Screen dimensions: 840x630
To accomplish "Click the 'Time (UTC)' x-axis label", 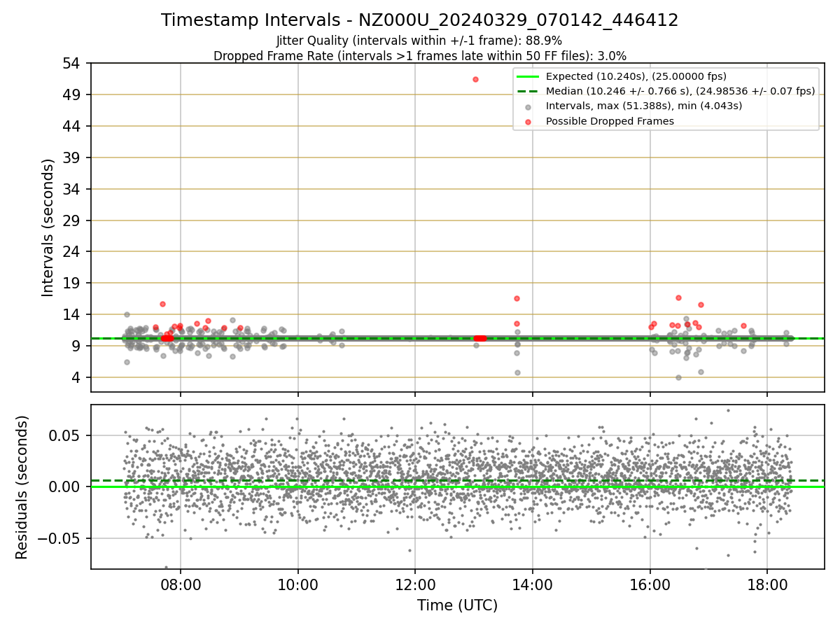I will [x=457, y=605].
